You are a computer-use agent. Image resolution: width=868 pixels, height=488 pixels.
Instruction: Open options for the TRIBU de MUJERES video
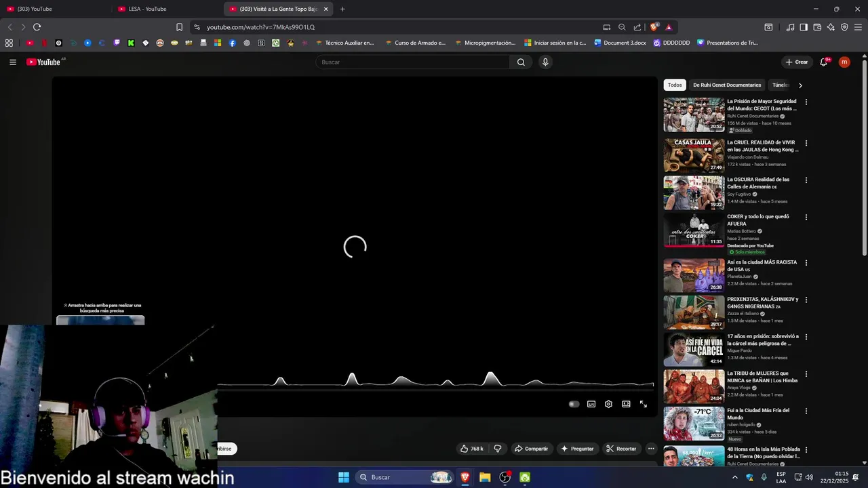[806, 373]
